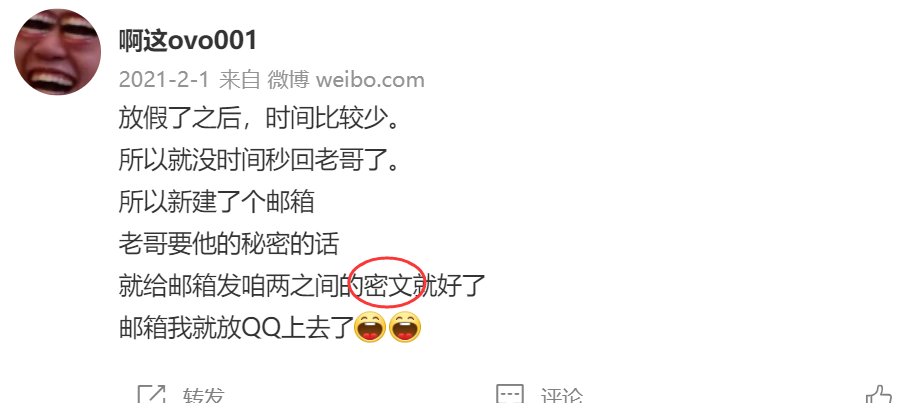
Task: Click the line 所以就没时间秒回老哥了。
Action: (x=259, y=160)
